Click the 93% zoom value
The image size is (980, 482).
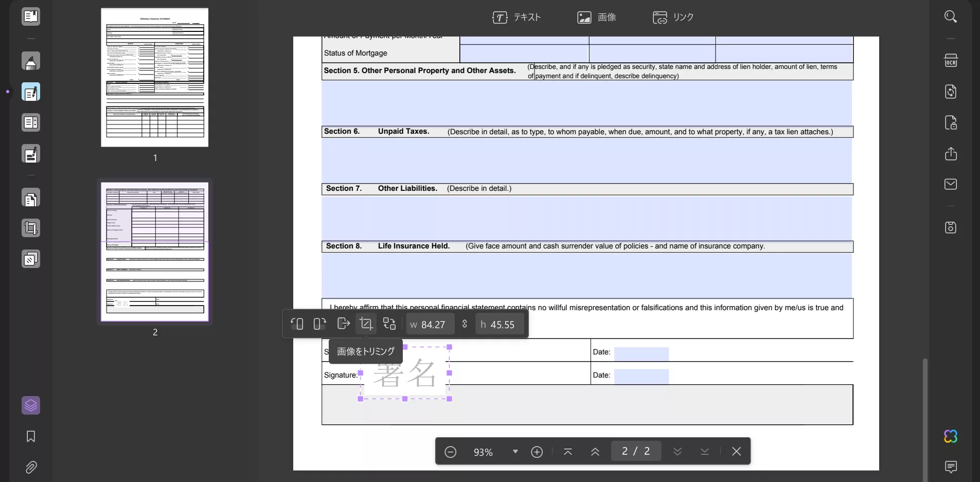(x=483, y=452)
